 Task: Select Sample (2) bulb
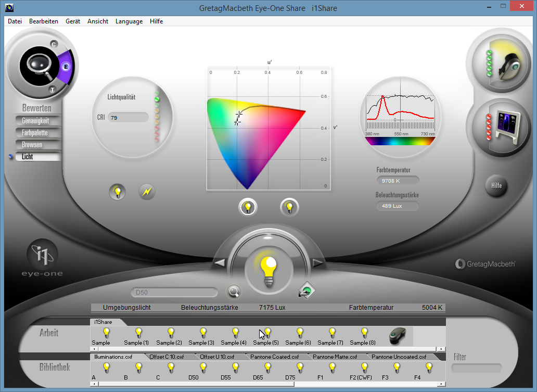171,332
